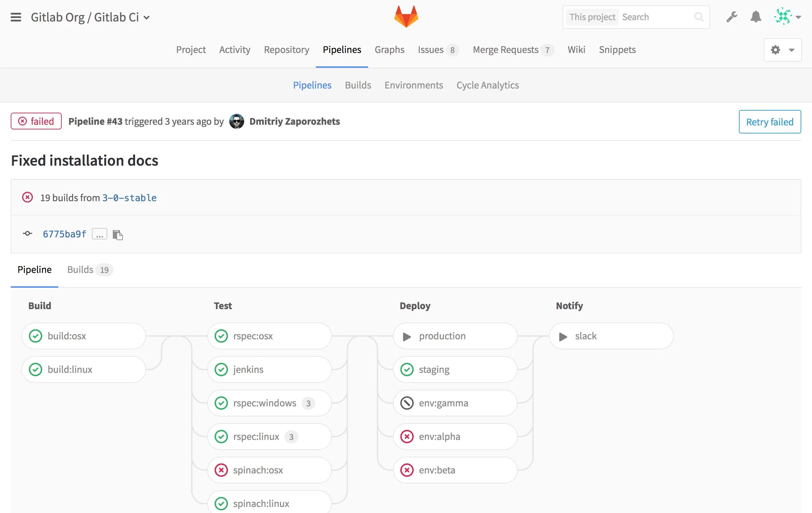Click the user avatar icon for Dmitriy Zaporozhets
The width and height of the screenshot is (812, 513).
pyautogui.click(x=236, y=121)
